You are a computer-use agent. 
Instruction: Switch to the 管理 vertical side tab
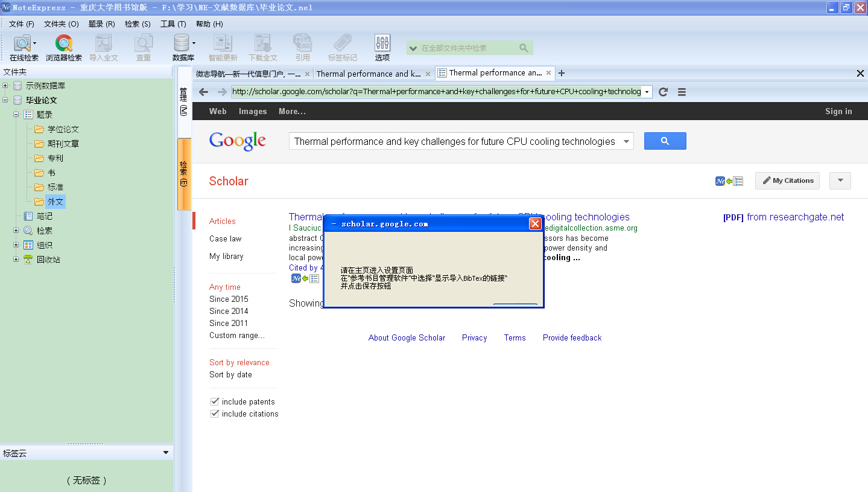pos(184,101)
